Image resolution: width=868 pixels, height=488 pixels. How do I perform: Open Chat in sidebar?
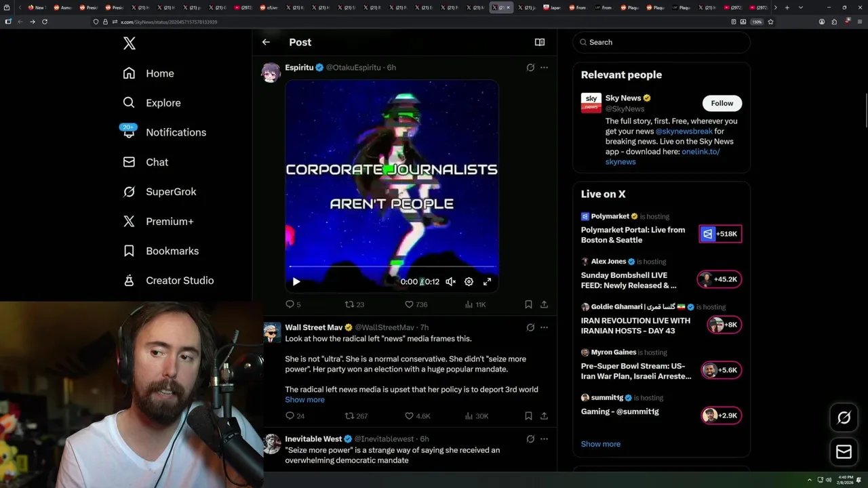[x=146, y=162]
